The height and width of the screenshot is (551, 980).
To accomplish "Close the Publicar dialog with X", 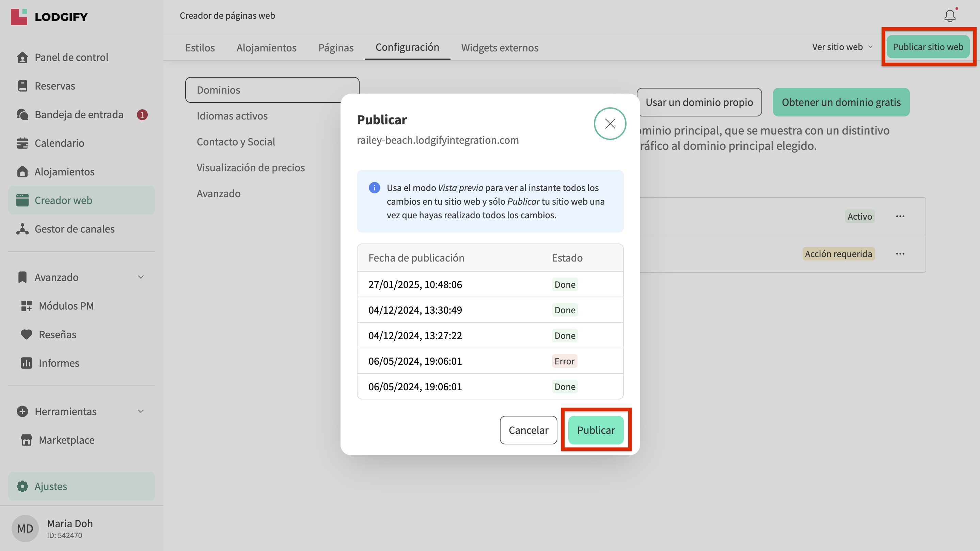I will point(610,124).
